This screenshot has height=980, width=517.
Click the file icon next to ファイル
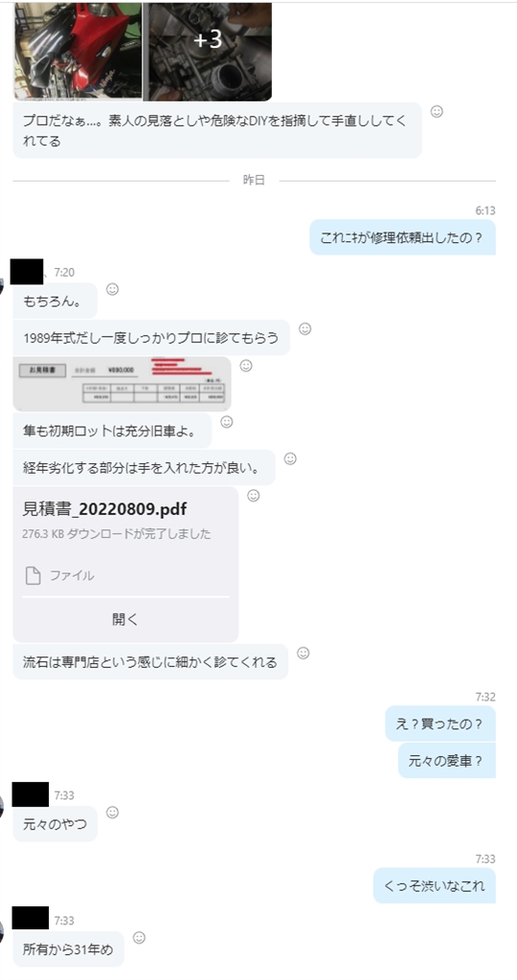34,575
